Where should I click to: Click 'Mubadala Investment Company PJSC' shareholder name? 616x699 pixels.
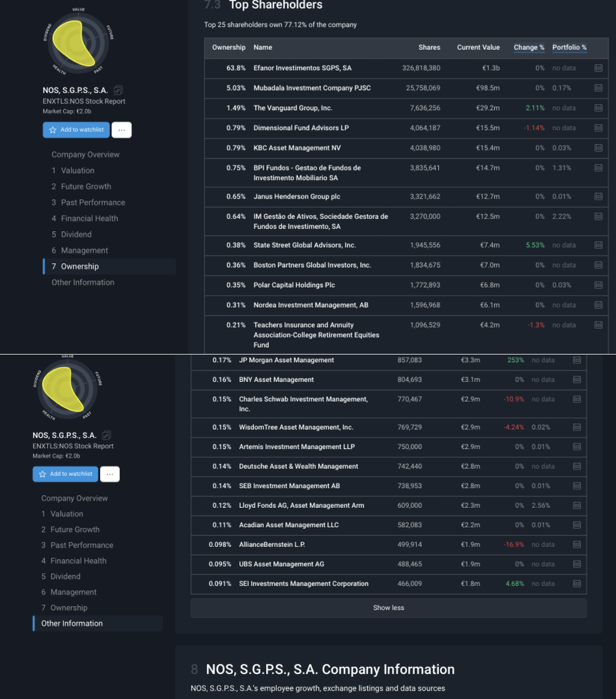[x=312, y=88]
